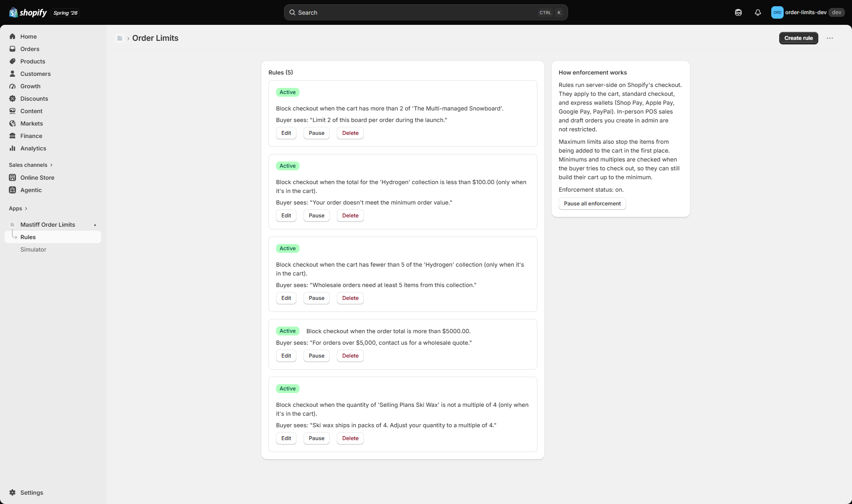Pause the Ski Wax multiple of 4 rule
Screen dimensions: 852x504
(x=316, y=438)
